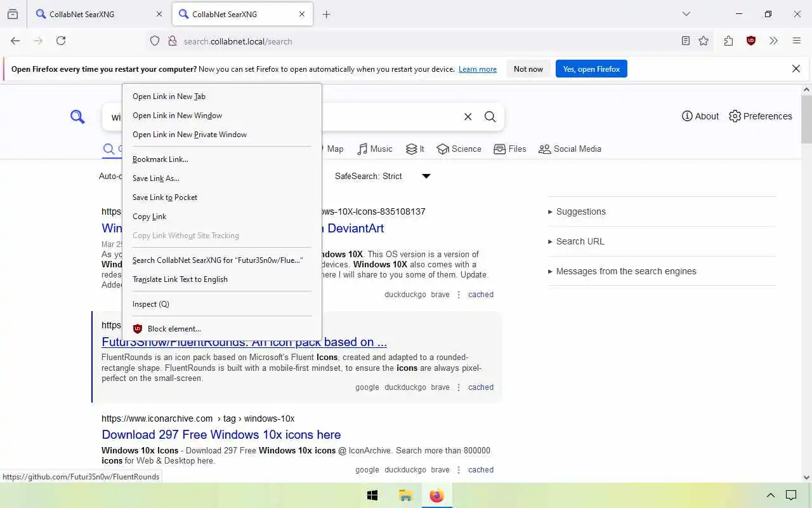Toggle reader view icon in address bar
Viewport: 812px width, 508px height.
(686, 41)
